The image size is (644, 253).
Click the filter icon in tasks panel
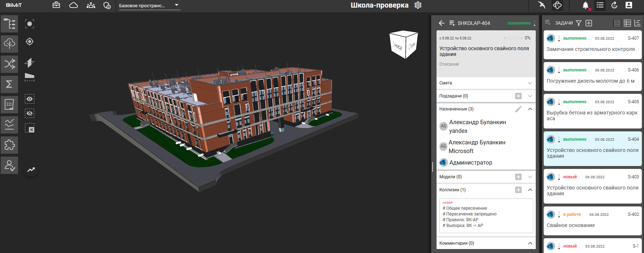[x=579, y=23]
